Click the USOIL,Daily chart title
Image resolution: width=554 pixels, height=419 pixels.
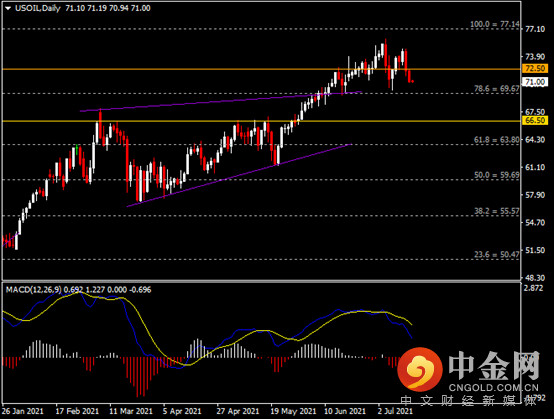click(38, 8)
